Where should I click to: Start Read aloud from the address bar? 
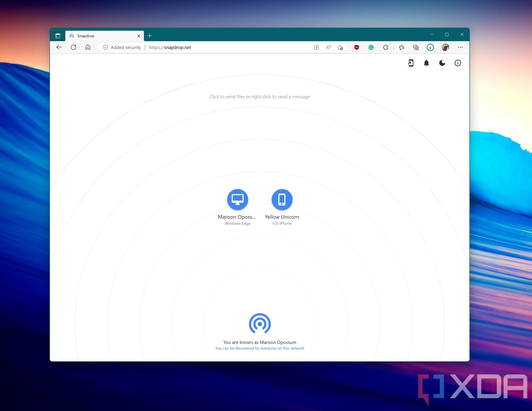[328, 47]
